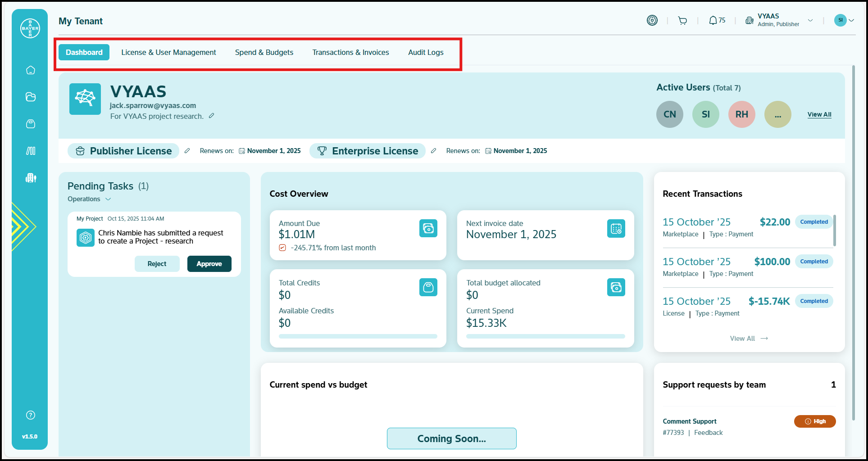The image size is (868, 461).
Task: Open the shopping cart icon
Action: click(682, 21)
